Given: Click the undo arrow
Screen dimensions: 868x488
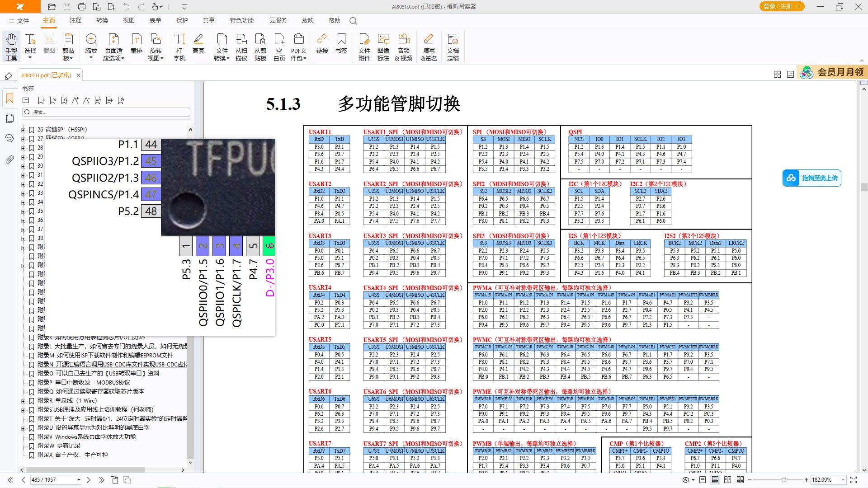Looking at the screenshot, I should (126, 7).
